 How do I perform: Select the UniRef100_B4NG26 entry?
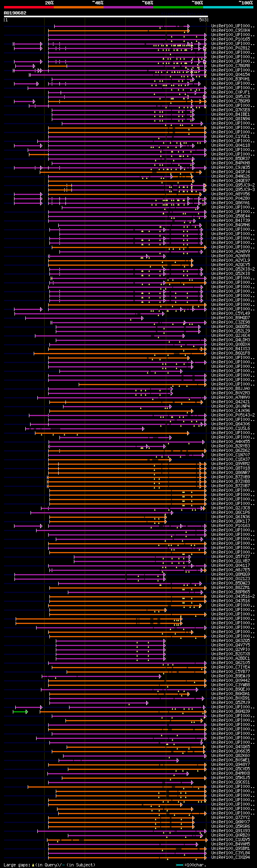pos(230,176)
